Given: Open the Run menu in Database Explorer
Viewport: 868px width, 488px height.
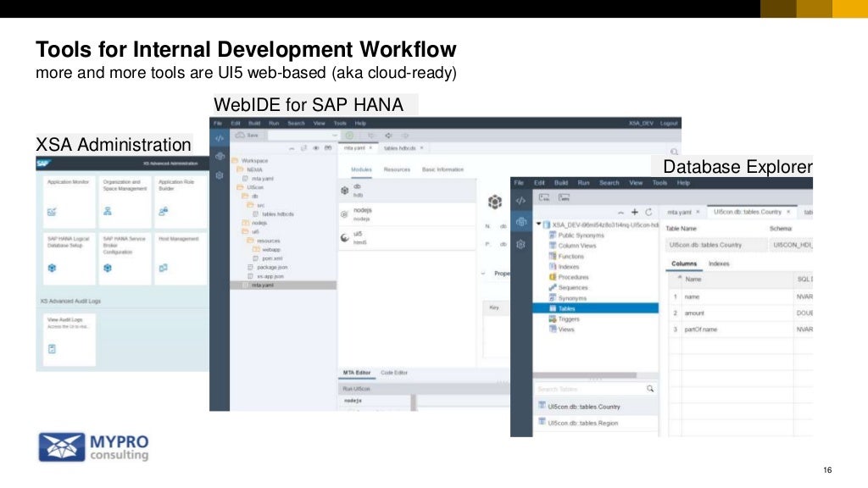Looking at the screenshot, I should pyautogui.click(x=583, y=183).
